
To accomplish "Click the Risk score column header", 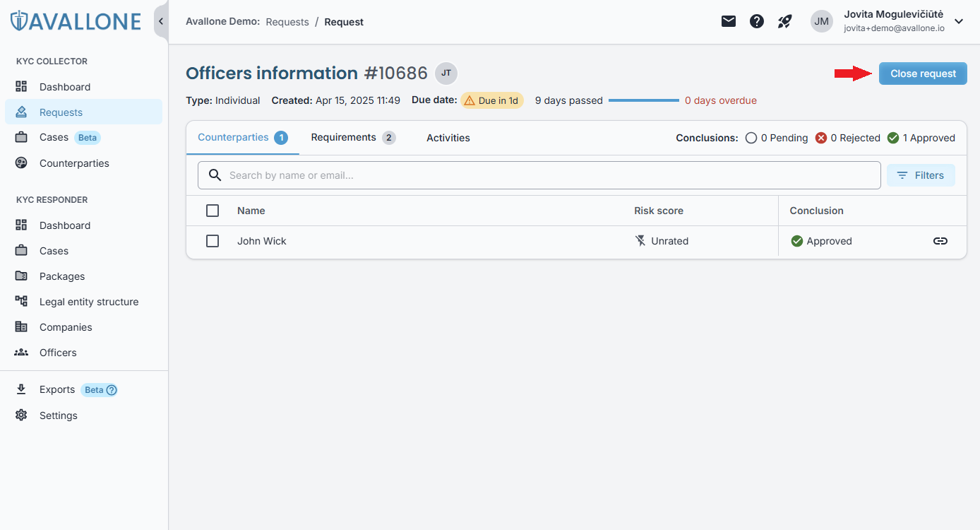I will tap(659, 211).
